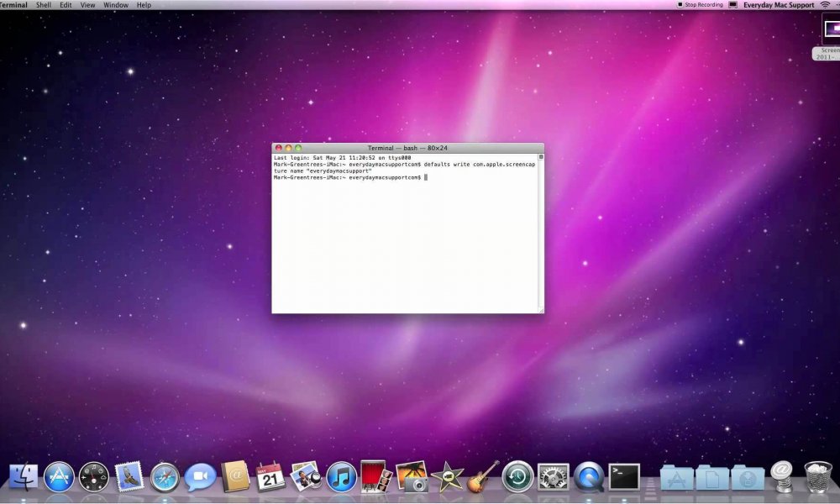Viewport: 840px width, 504px height.
Task: Open the Shell menu
Action: (44, 5)
